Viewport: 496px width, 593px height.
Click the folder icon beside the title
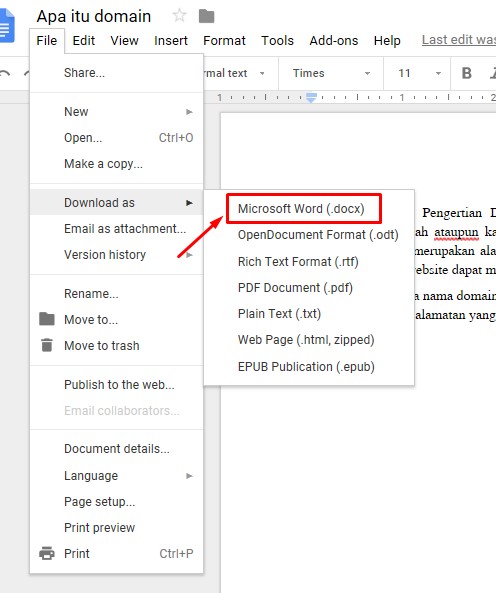coord(206,16)
